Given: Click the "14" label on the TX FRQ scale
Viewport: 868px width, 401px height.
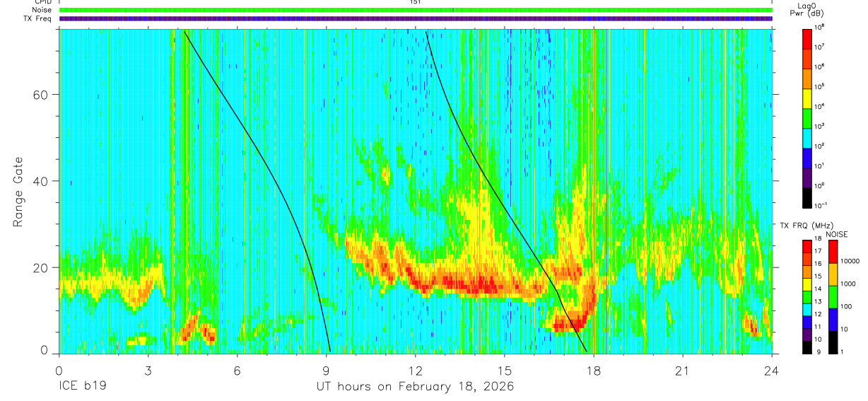Looking at the screenshot, I should pos(819,289).
